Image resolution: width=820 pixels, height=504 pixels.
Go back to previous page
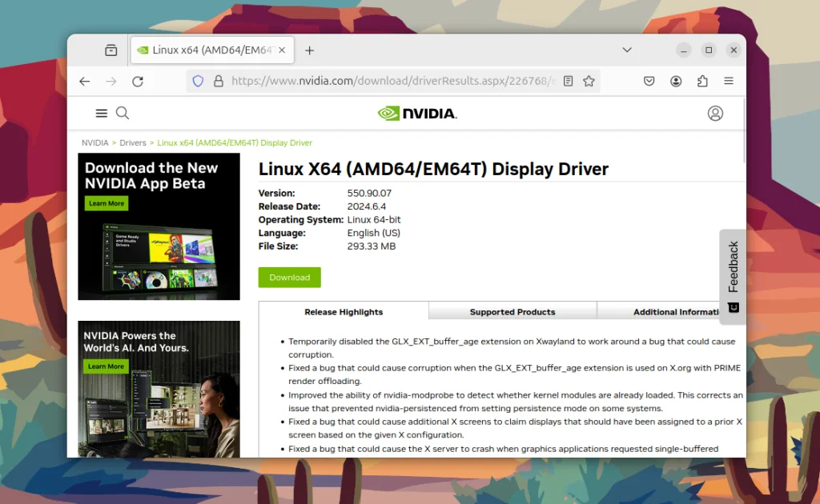pos(85,81)
